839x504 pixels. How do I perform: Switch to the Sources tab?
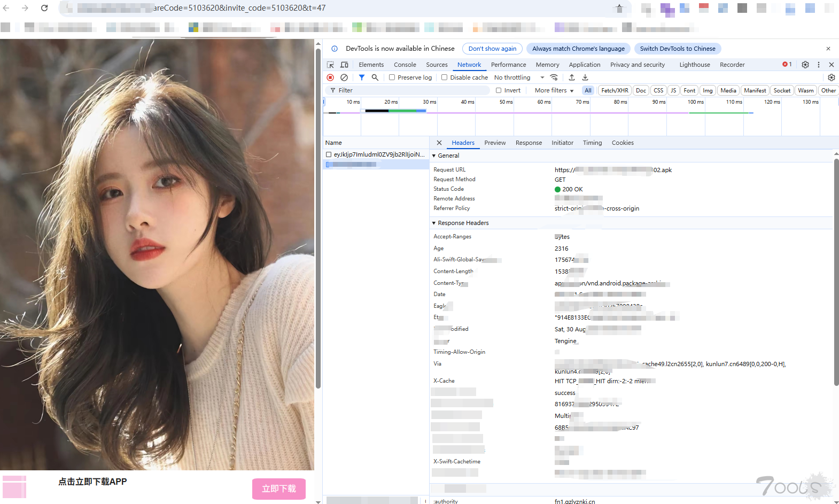[x=437, y=65]
